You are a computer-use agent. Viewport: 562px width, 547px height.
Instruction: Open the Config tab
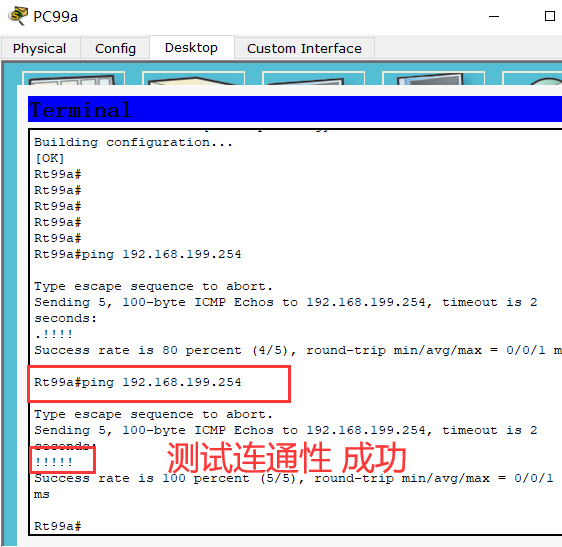click(x=115, y=48)
